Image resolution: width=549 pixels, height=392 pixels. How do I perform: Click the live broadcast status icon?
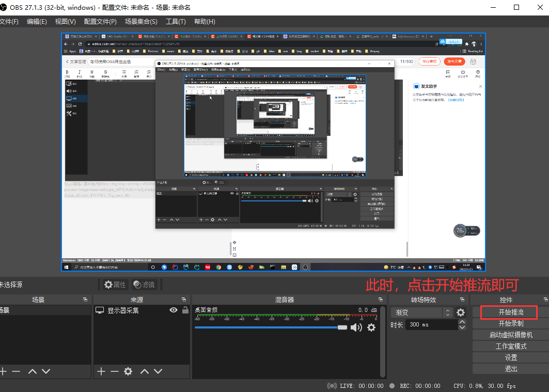[332, 386]
